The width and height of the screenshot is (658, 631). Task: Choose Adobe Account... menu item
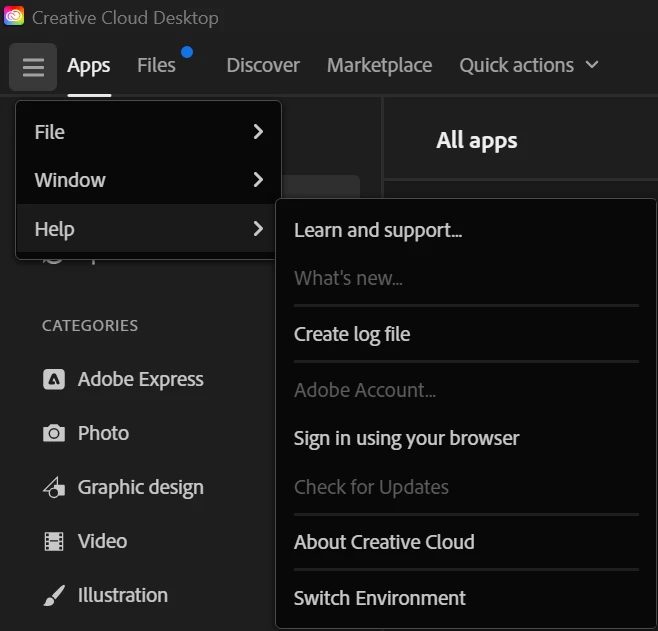(467, 390)
